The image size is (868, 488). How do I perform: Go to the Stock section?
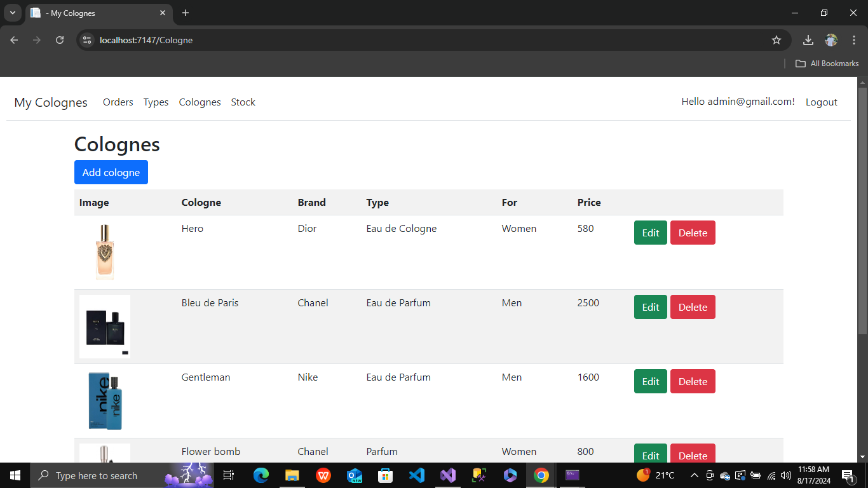point(243,102)
